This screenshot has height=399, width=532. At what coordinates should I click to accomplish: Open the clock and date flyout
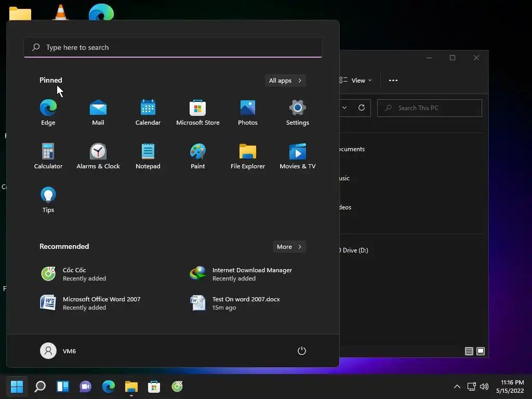tap(510, 386)
